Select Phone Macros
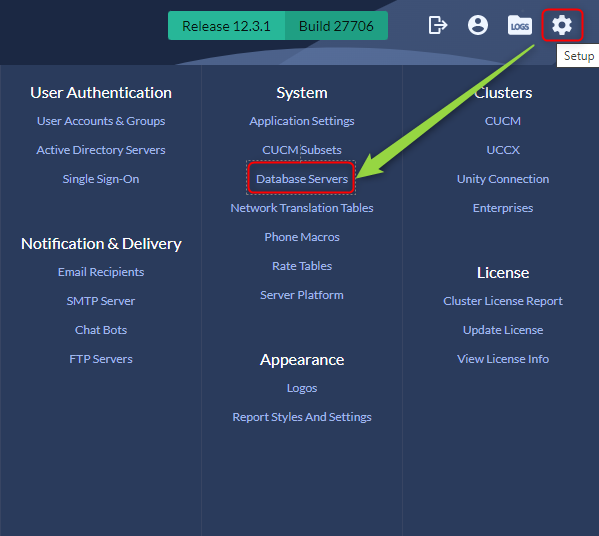 coord(302,237)
